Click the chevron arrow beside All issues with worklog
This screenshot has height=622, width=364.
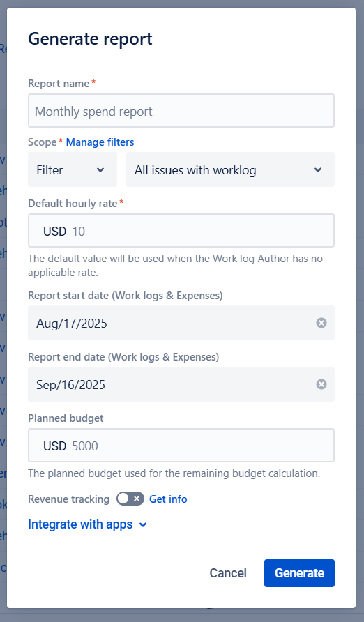[x=317, y=169]
